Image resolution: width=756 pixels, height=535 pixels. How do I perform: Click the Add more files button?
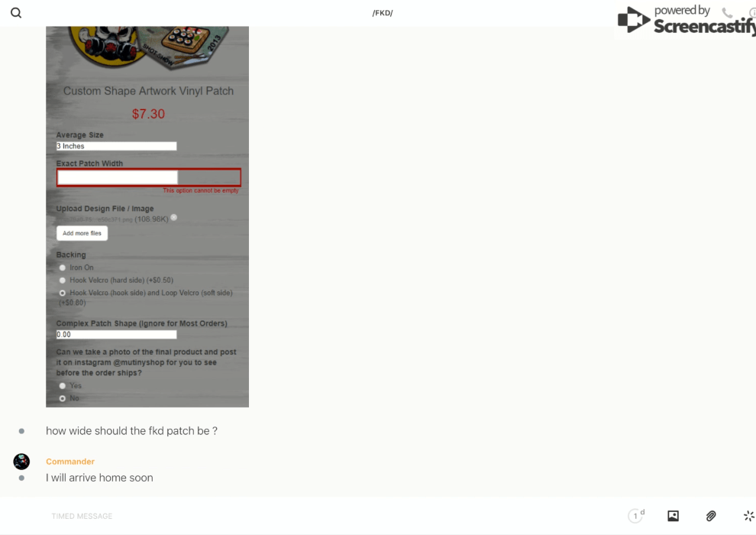pos(82,233)
